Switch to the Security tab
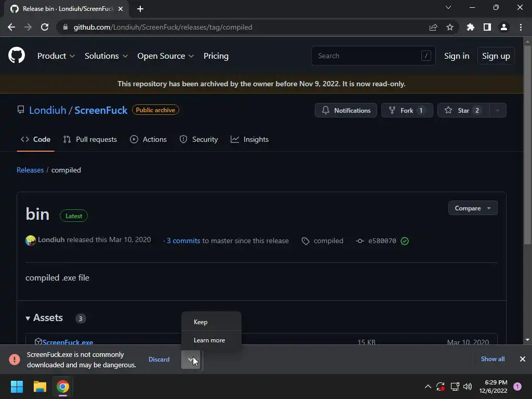Screen dimensions: 532x399 point(198,139)
